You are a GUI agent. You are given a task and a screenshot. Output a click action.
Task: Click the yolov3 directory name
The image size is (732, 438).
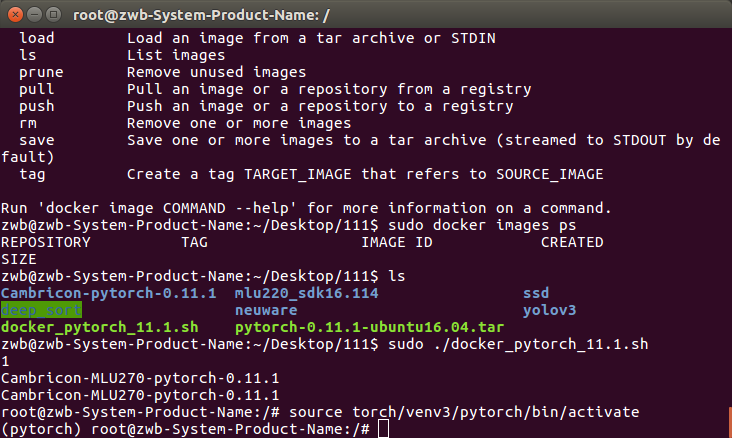tap(549, 310)
